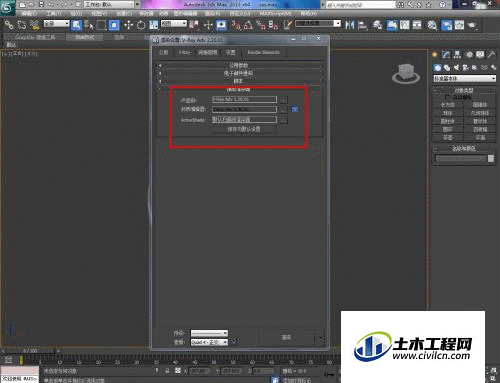Click the search box in the title bar

point(360,5)
